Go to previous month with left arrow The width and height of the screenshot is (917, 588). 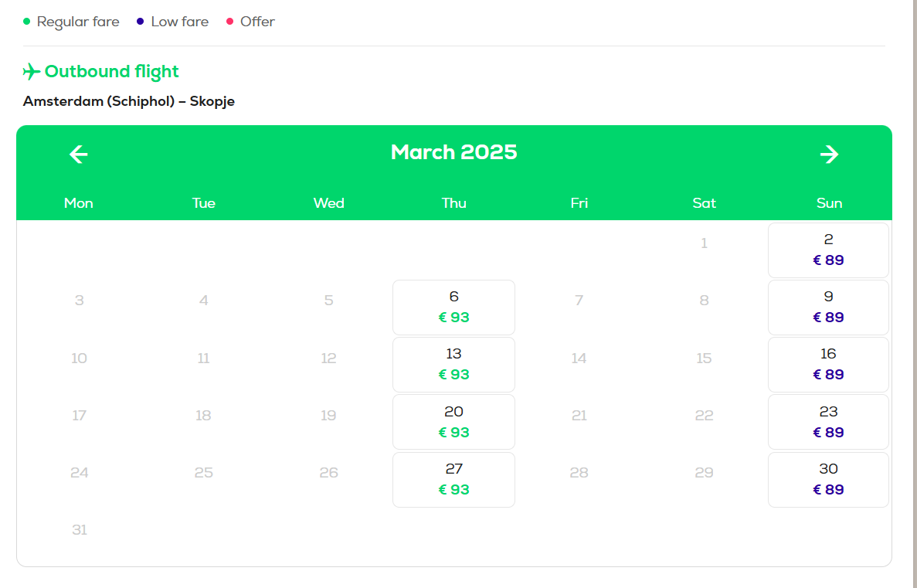(79, 155)
